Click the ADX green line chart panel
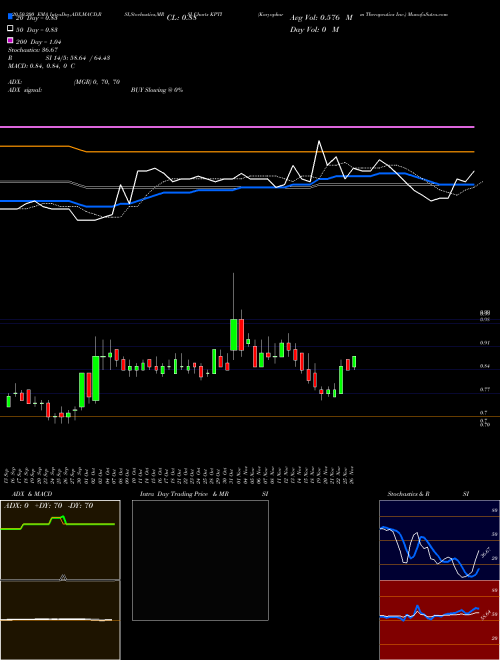Viewport: 500px width, 660px height. coord(60,540)
